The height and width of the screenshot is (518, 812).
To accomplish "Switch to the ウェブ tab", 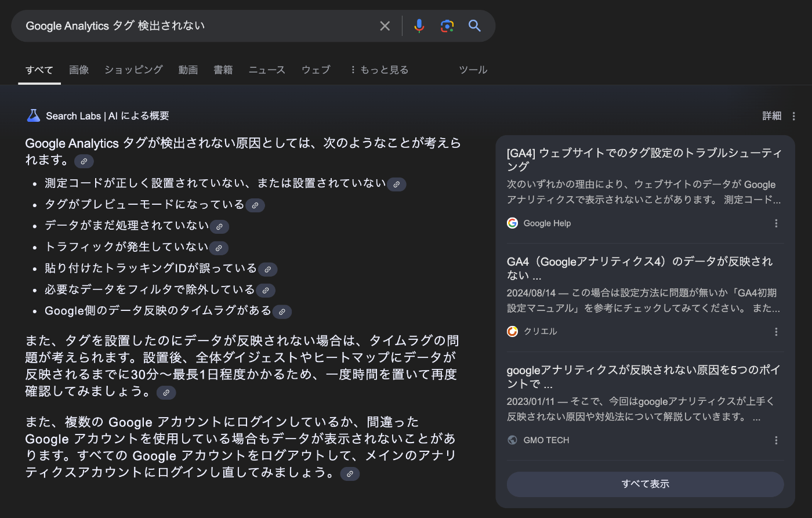I will (316, 70).
